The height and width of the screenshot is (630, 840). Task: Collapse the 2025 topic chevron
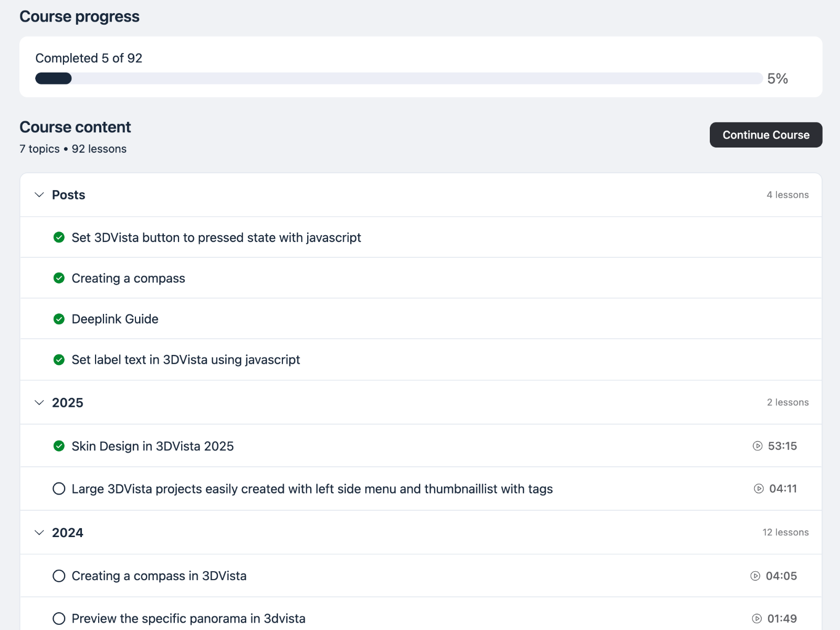tap(39, 403)
